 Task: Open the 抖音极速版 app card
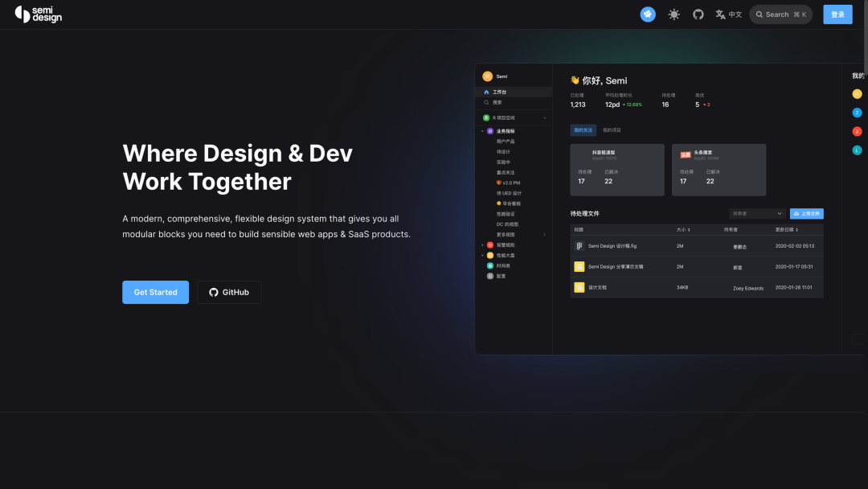(x=617, y=170)
